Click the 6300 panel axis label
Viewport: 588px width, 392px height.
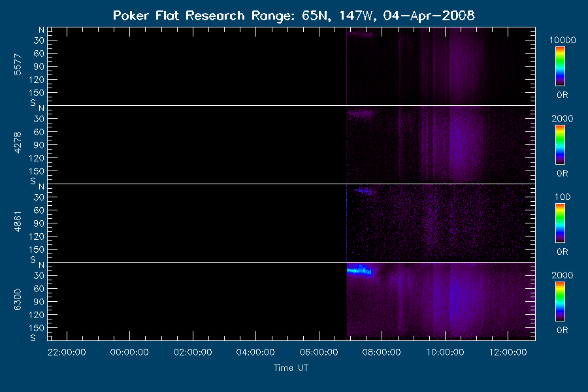[18, 299]
